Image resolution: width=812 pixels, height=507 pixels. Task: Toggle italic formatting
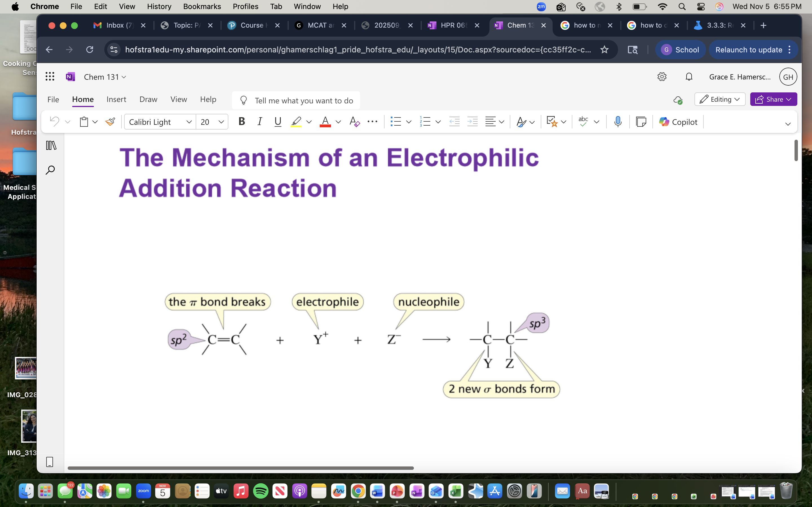click(x=259, y=122)
